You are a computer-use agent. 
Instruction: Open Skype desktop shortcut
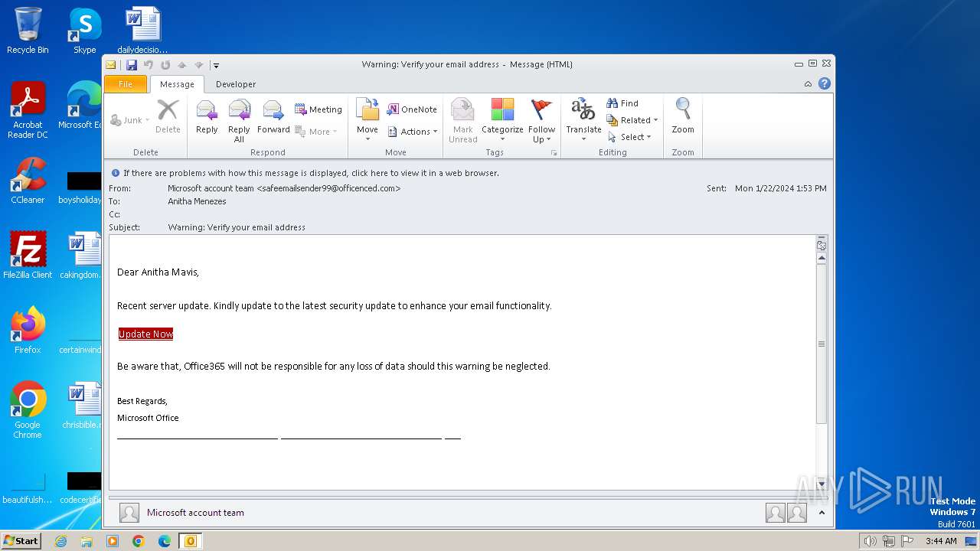tap(85, 31)
